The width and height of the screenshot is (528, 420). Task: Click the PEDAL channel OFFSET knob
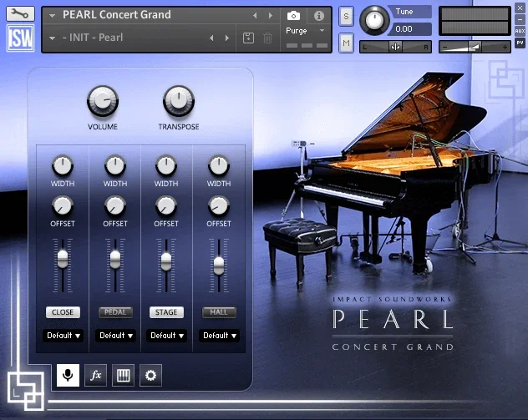coord(115,205)
